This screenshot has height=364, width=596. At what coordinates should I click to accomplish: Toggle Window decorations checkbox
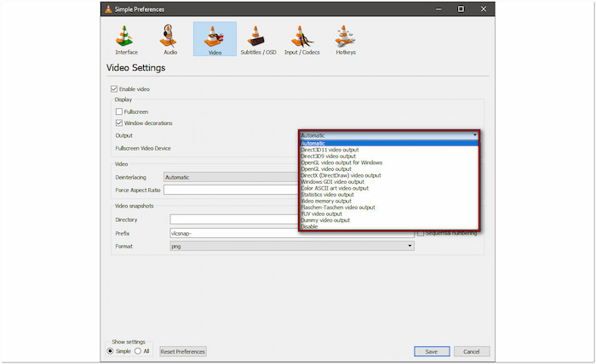pyautogui.click(x=119, y=123)
